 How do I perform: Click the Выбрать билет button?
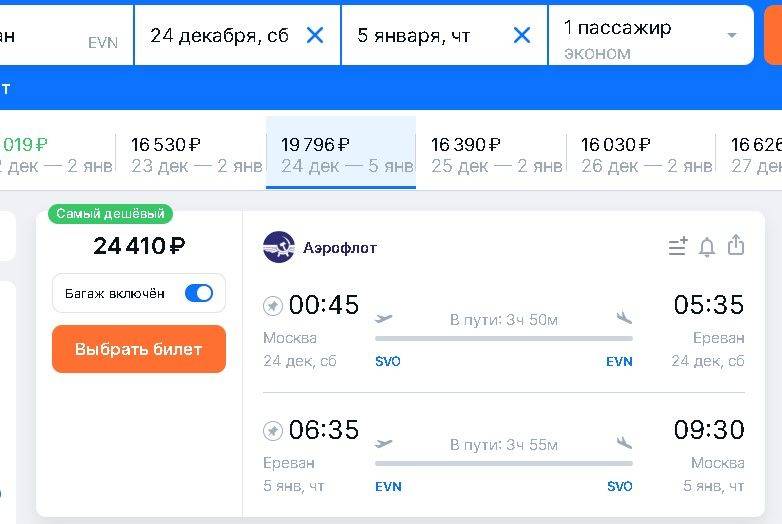pos(139,349)
